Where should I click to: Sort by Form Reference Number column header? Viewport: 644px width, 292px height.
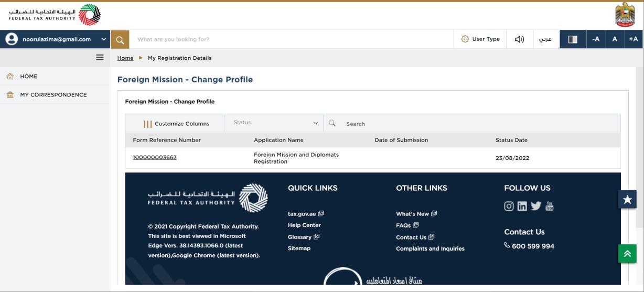pos(167,140)
